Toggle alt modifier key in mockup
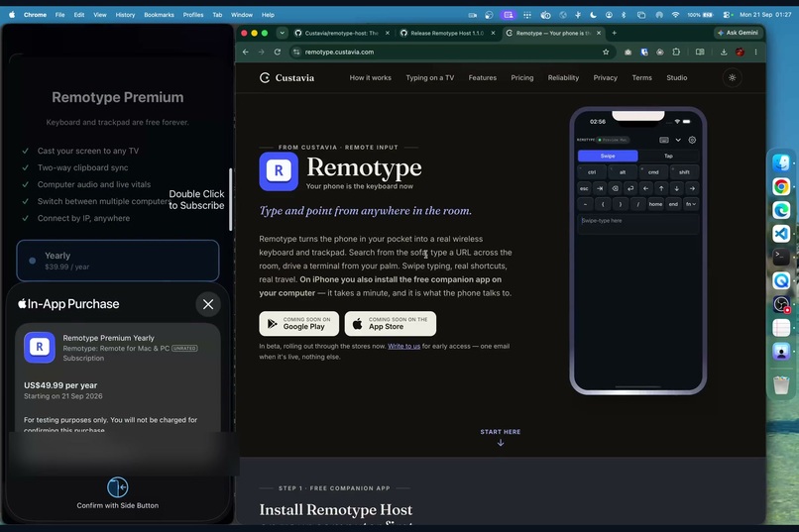Screen dimensions: 799x532 coord(623,172)
